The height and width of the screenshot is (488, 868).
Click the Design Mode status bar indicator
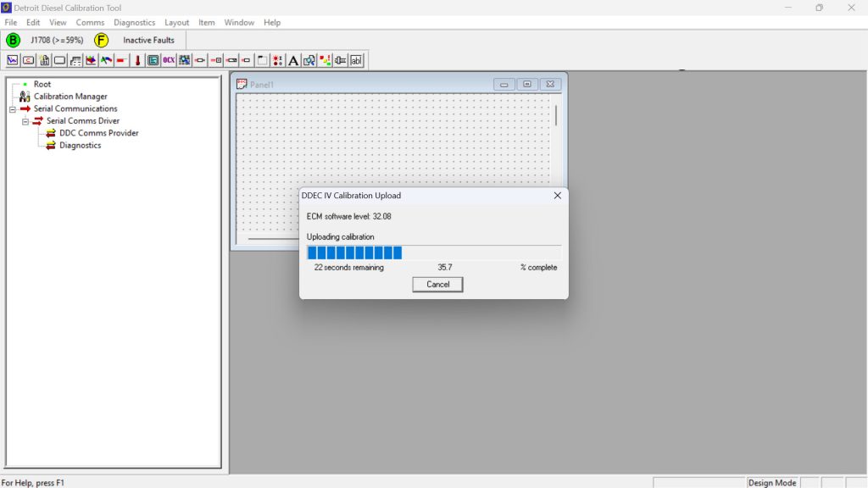[x=772, y=482]
